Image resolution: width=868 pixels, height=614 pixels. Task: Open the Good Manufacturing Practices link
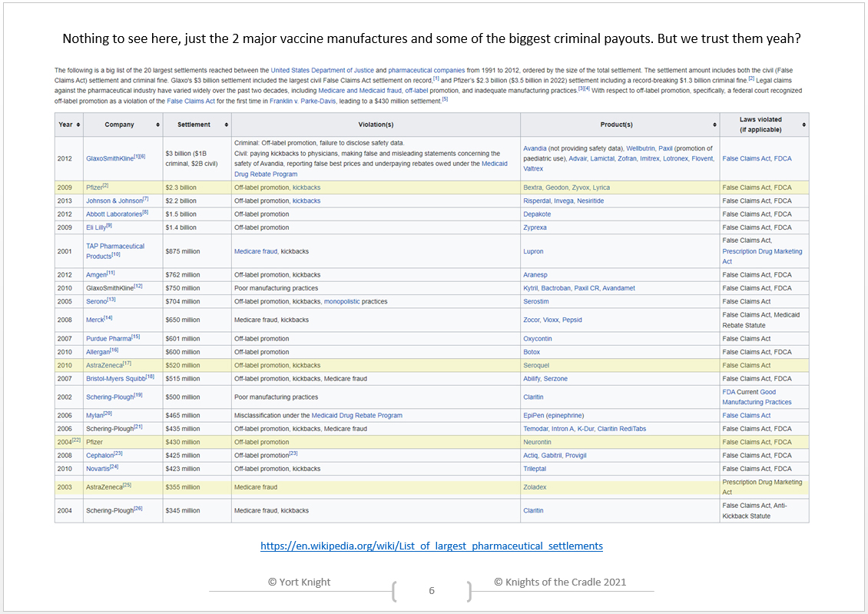click(757, 397)
